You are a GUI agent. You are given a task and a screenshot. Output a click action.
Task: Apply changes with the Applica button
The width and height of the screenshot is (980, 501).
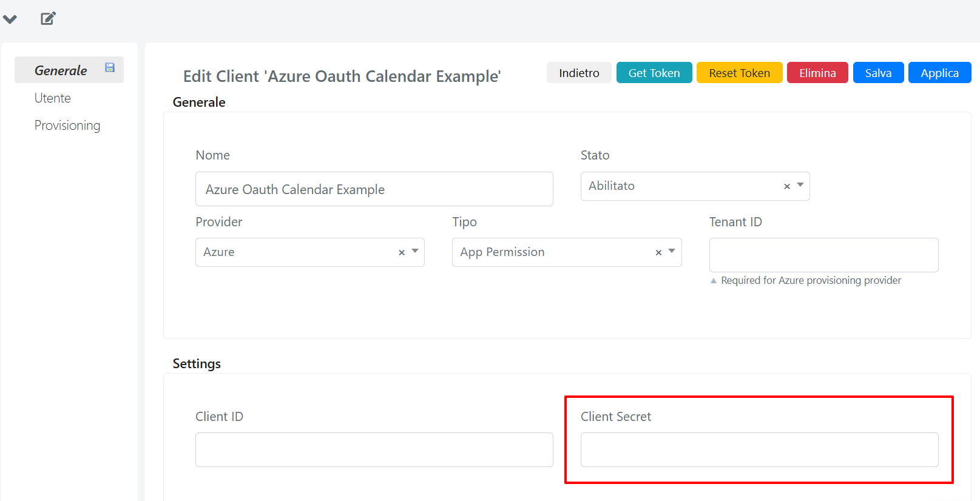click(939, 73)
